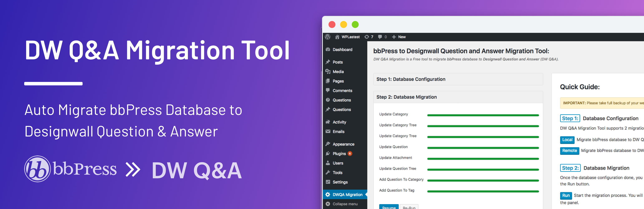The height and width of the screenshot is (209, 644).
Task: Click the green maximize window button
Action: 355,25
